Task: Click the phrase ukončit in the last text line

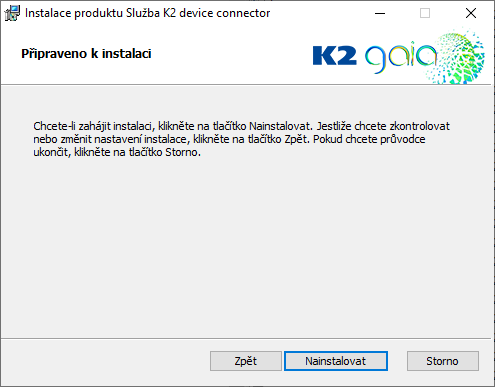Action: (x=52, y=152)
